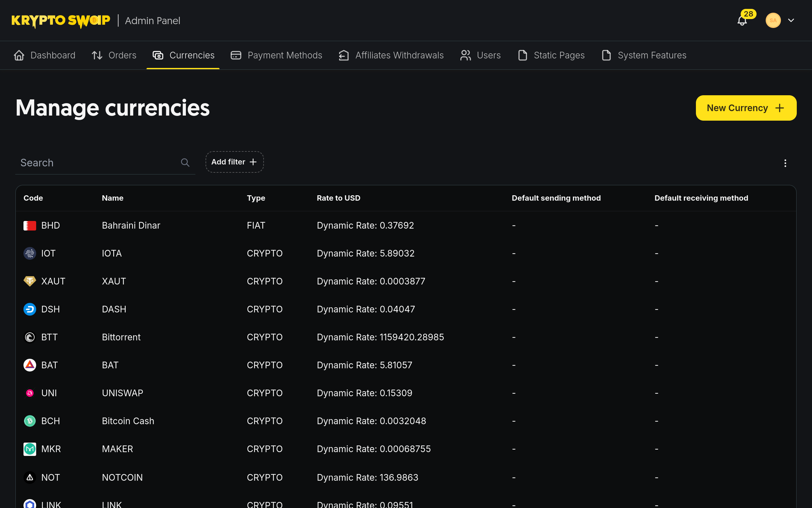812x508 pixels.
Task: Click Dynamic Rate: 0.15309
Action: pos(365,393)
